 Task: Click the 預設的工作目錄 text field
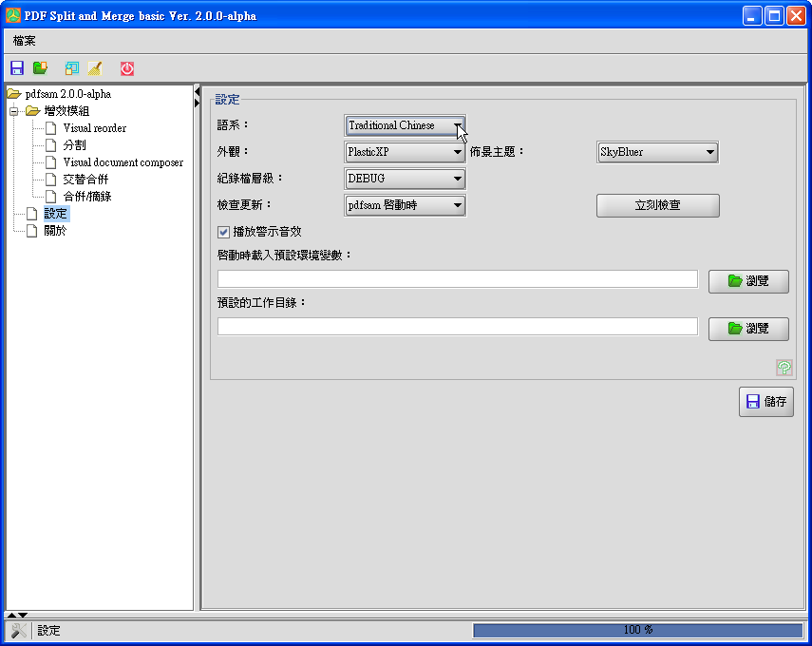[x=457, y=327]
